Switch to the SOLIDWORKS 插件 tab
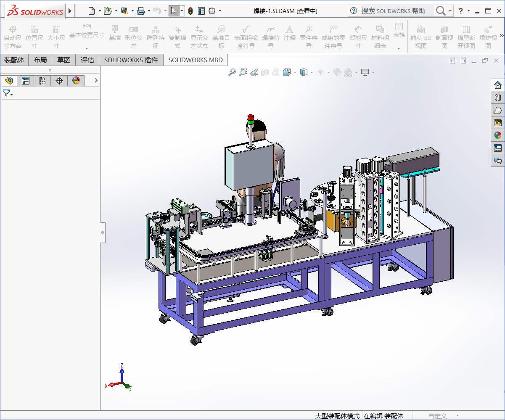Viewport: 505px width, 420px height. [x=131, y=60]
